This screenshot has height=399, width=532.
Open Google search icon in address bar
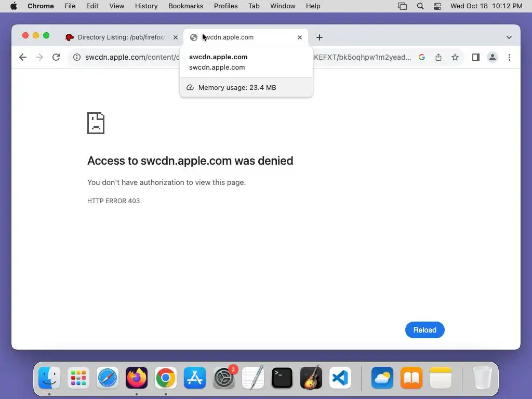coord(422,57)
